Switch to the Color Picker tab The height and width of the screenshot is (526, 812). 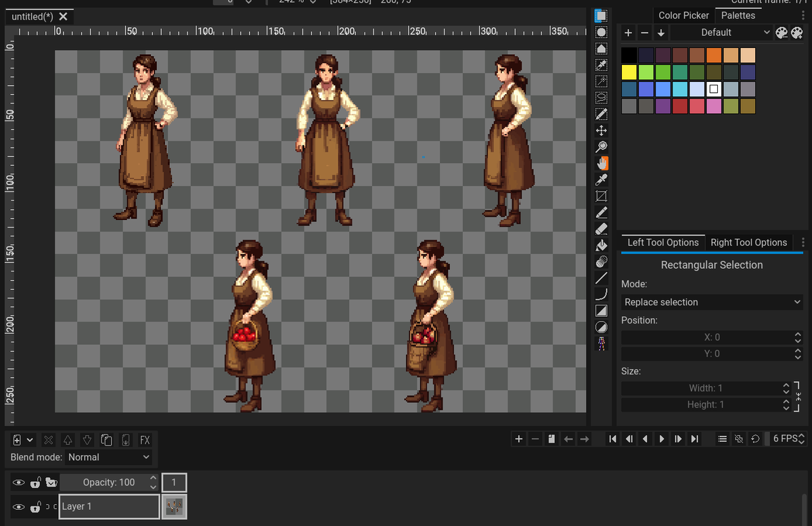click(683, 15)
